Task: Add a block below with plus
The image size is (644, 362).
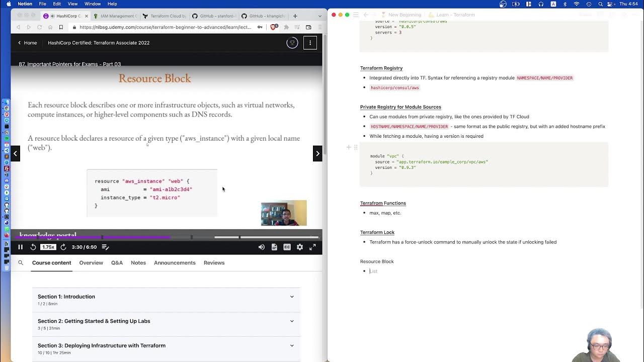Action: click(x=349, y=147)
